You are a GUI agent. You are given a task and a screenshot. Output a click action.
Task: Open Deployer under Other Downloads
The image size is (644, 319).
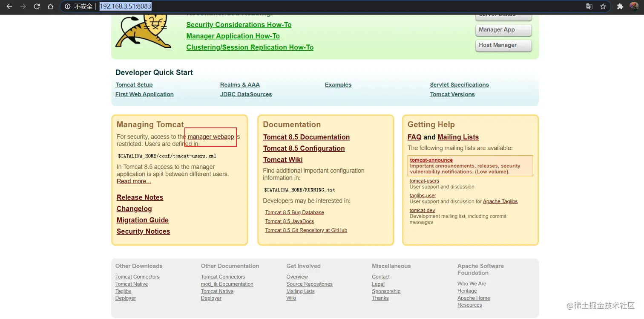click(126, 298)
